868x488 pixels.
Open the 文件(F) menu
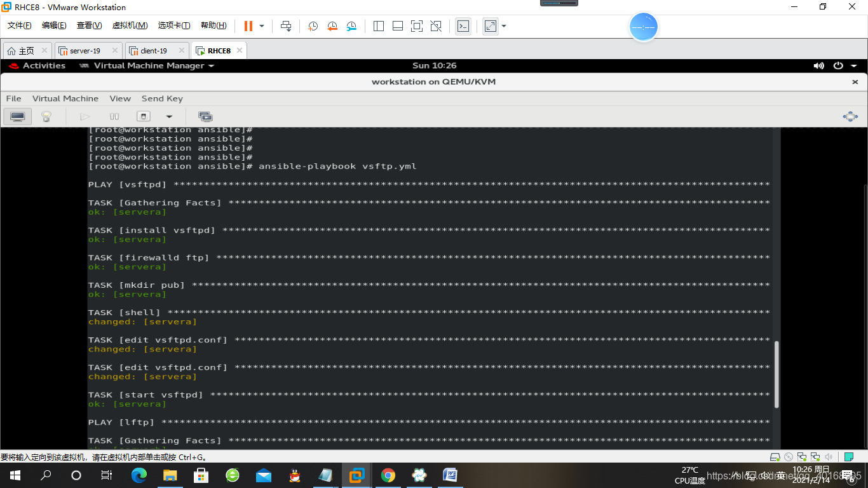[x=20, y=25]
